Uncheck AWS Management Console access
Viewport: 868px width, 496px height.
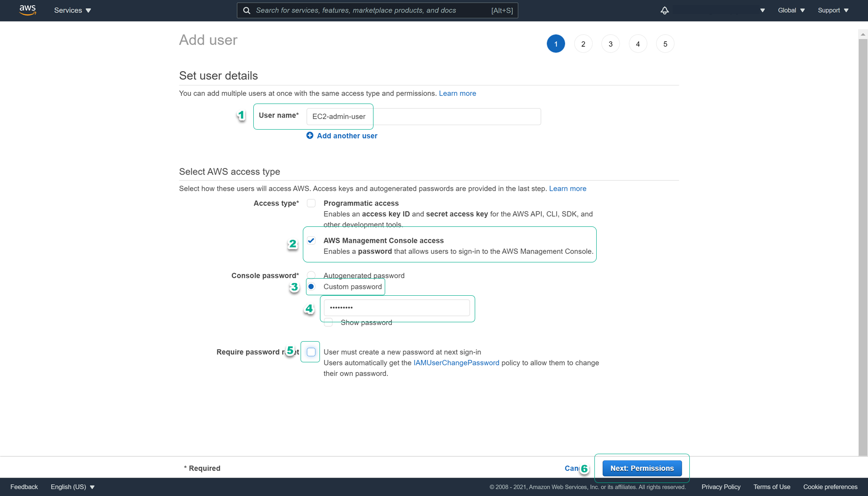pos(311,241)
